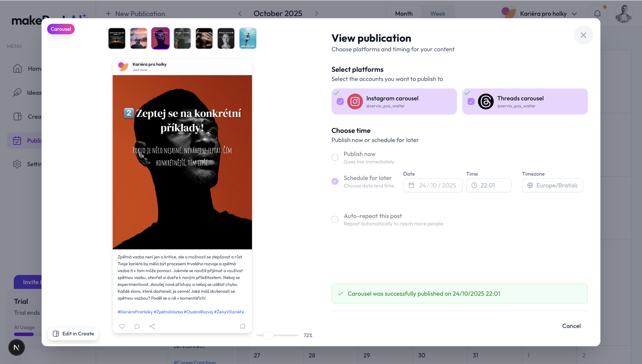Click the Cancel button
This screenshot has height=364, width=642.
[571, 326]
